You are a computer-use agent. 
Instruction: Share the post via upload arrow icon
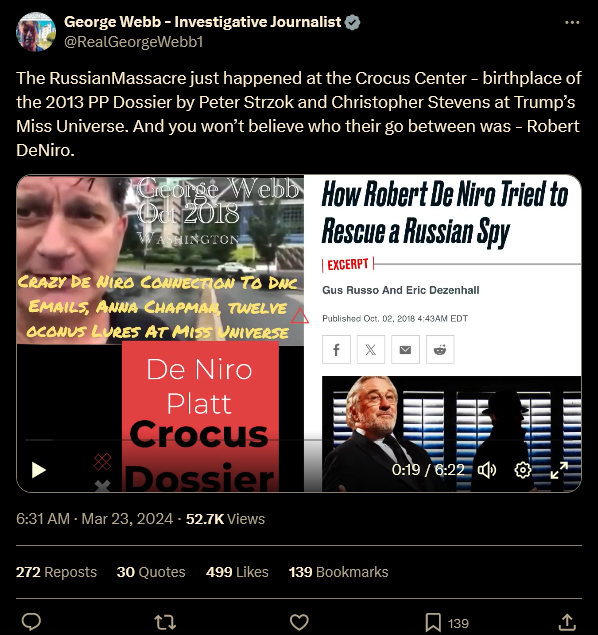[x=567, y=622]
